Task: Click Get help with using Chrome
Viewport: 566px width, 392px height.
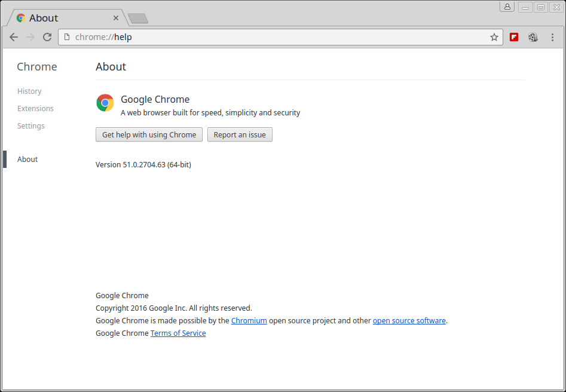Action: pos(149,134)
